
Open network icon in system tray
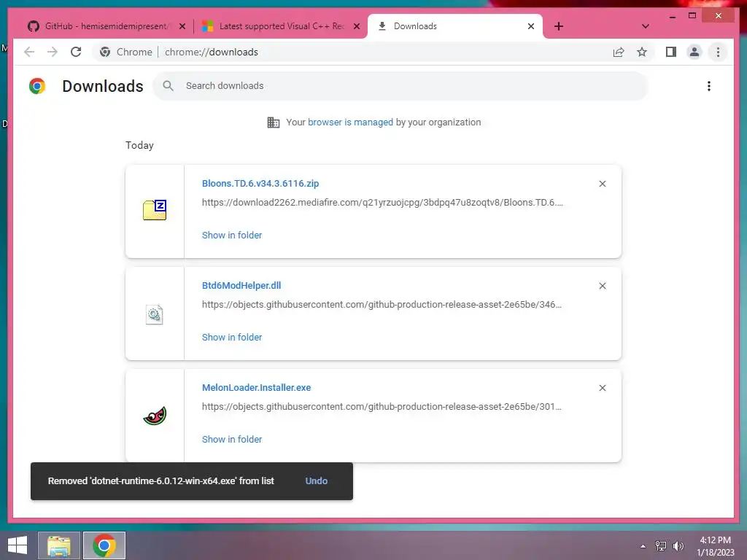tap(661, 546)
